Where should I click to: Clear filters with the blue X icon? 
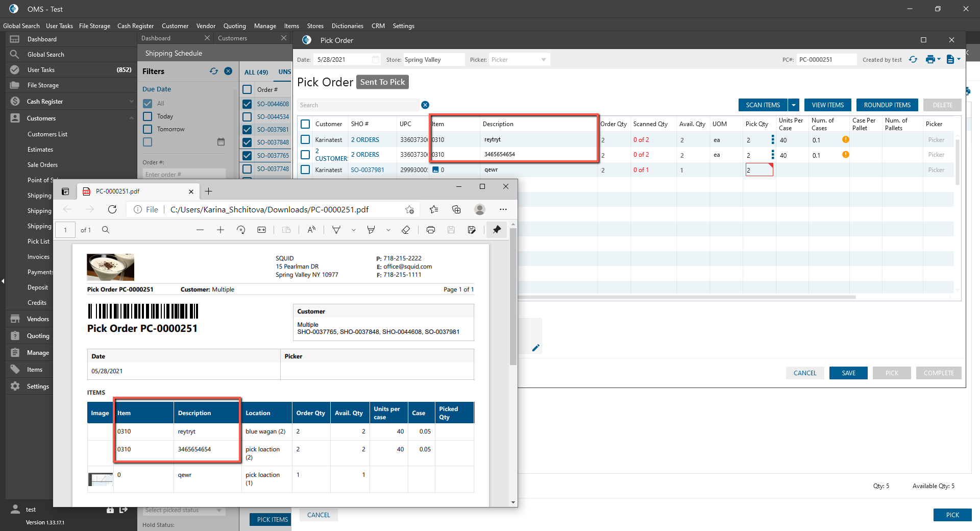[228, 71]
